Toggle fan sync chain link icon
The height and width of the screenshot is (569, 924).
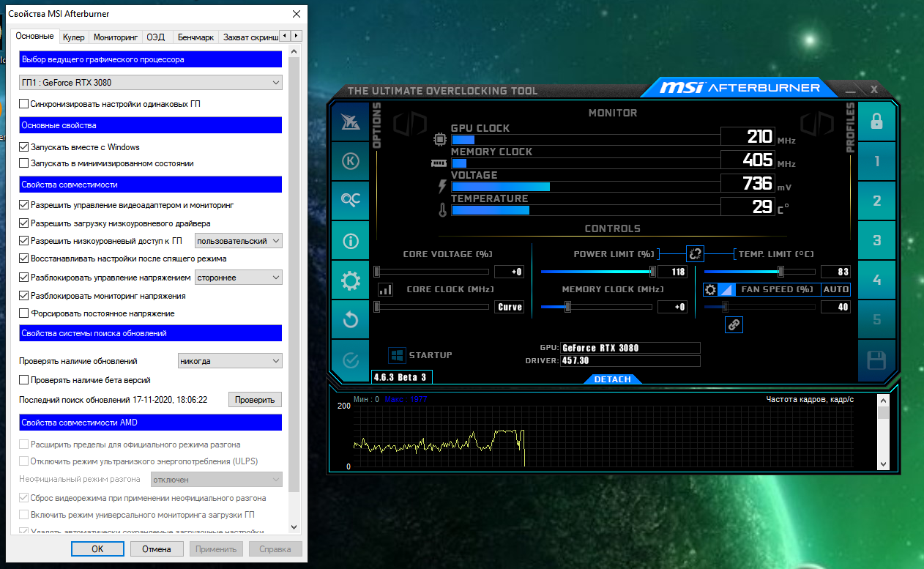(734, 324)
